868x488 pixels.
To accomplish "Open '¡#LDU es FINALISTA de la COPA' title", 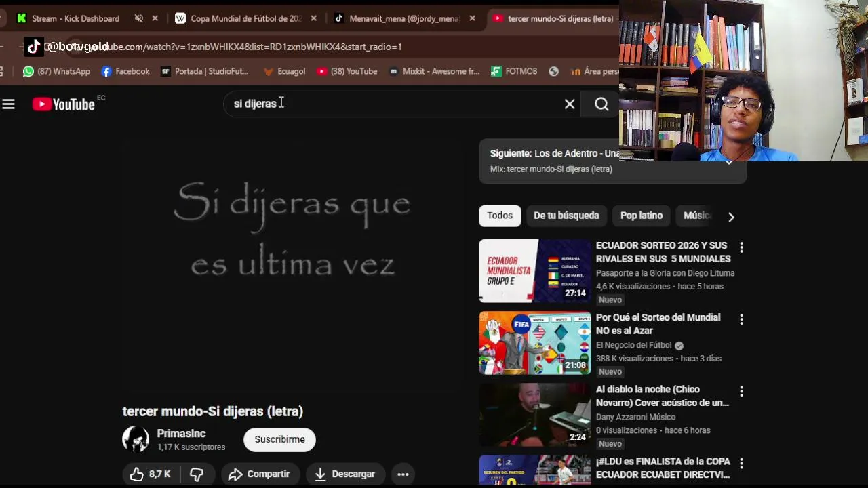I will pos(663,468).
